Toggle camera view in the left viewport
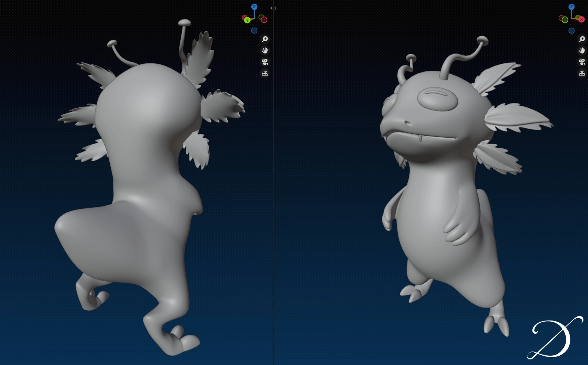Viewport: 588px width, 365px height. click(265, 62)
